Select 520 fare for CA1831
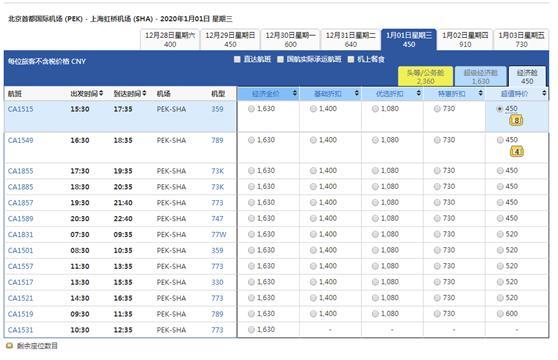 (500, 234)
